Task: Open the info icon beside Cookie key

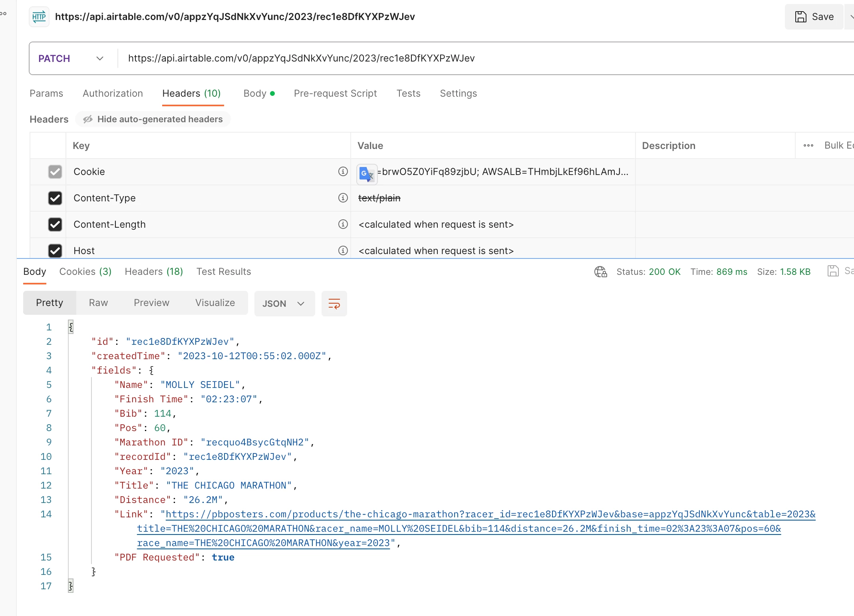Action: point(343,171)
